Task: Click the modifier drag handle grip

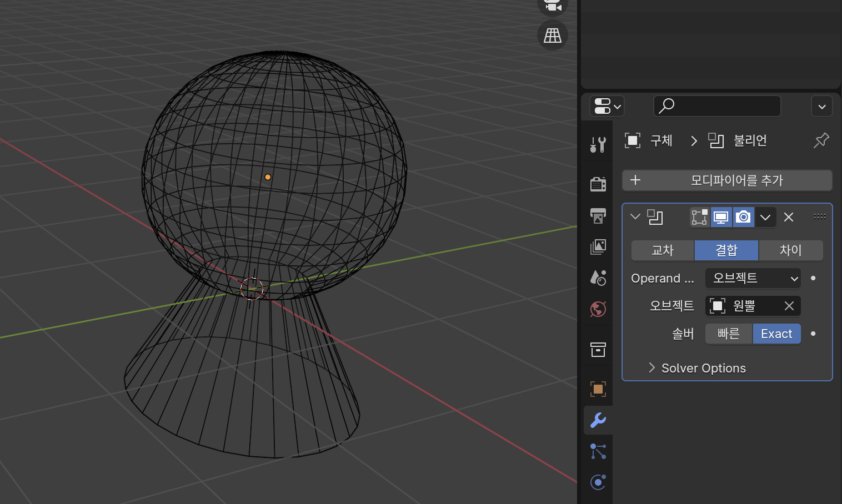Action: 820,216
